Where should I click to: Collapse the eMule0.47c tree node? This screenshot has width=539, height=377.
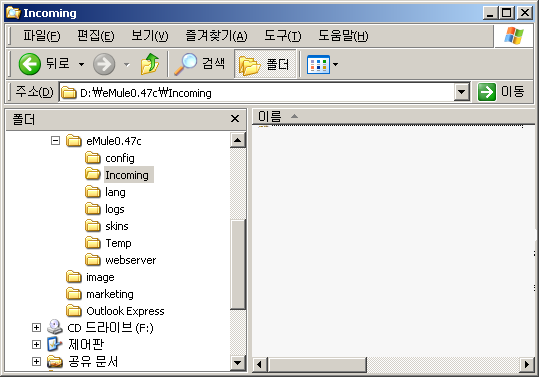pyautogui.click(x=55, y=141)
